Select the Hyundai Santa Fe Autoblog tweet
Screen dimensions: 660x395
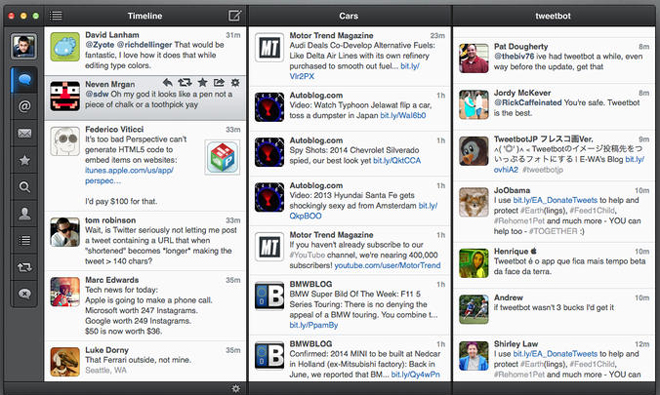click(349, 200)
